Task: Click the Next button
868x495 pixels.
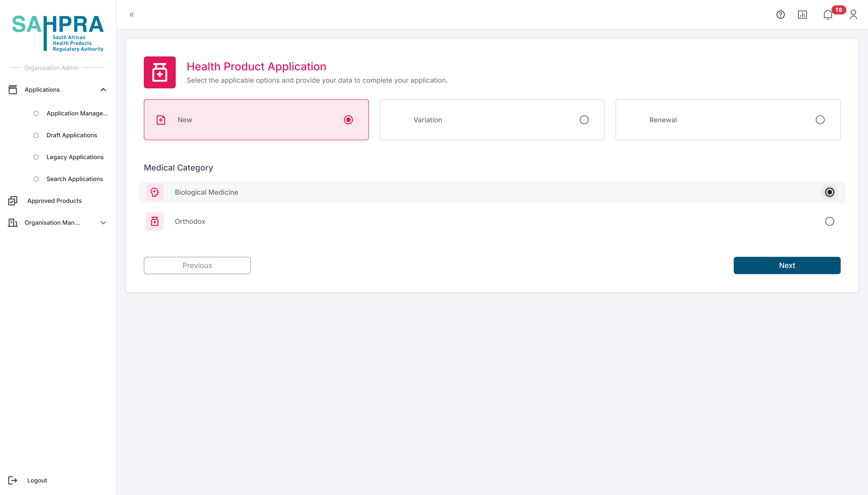Action: pos(787,265)
